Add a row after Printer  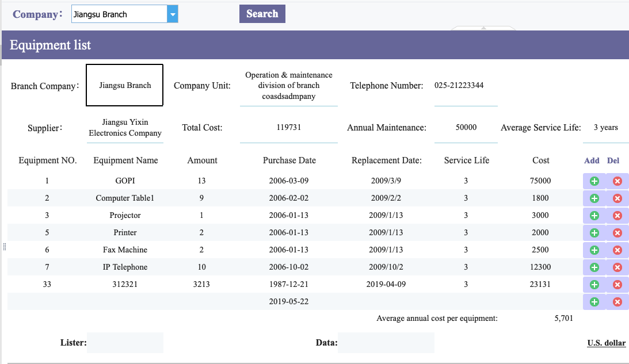[594, 233]
